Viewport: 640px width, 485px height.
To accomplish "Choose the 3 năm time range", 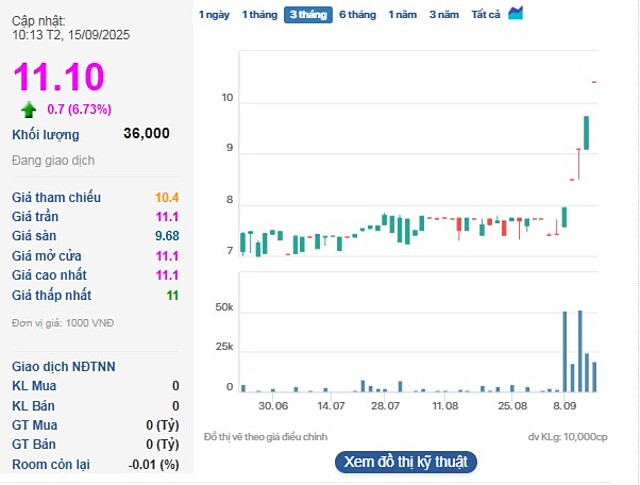I will point(444,15).
